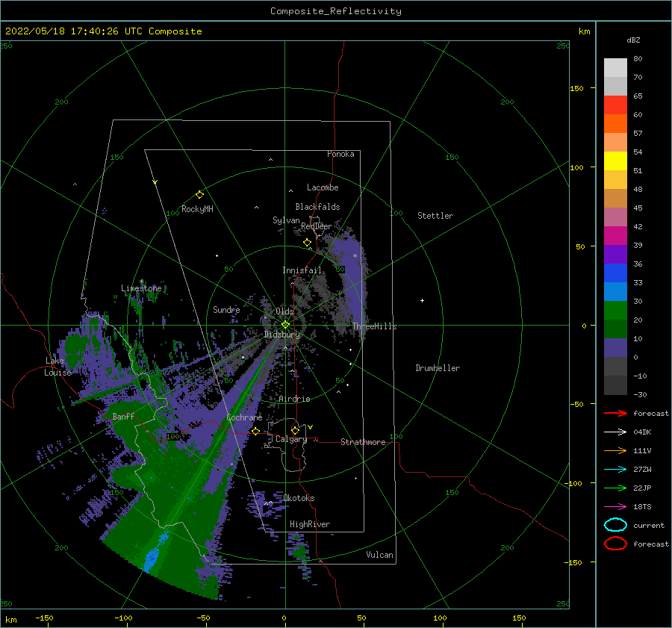
Task: Click the ThreeHills label
Action: (374, 326)
